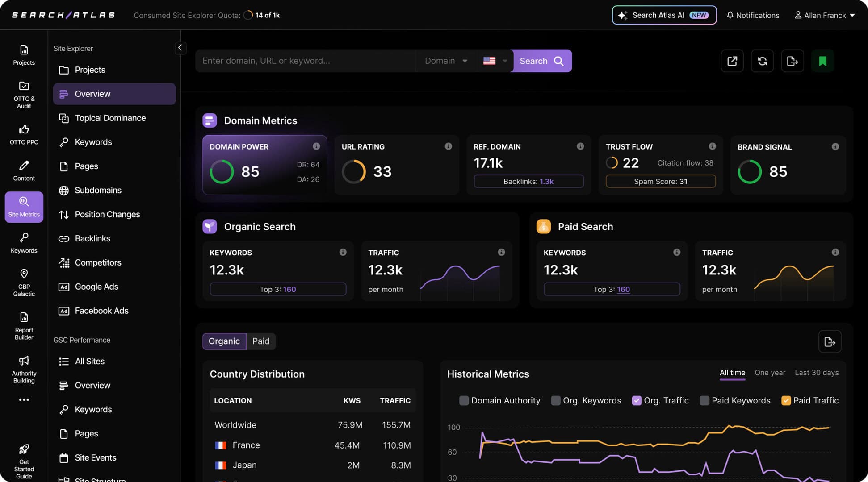Disable the Org. Traffic metric checkbox

coord(636,400)
